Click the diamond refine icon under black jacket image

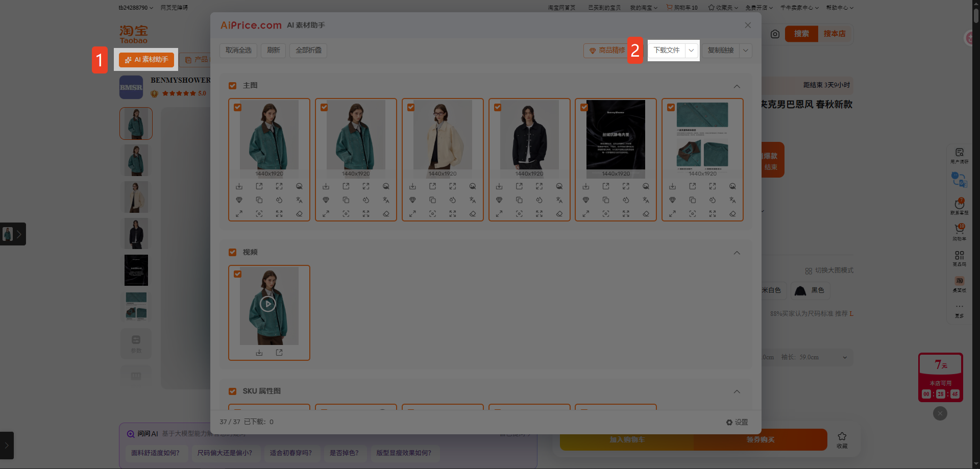[499, 200]
